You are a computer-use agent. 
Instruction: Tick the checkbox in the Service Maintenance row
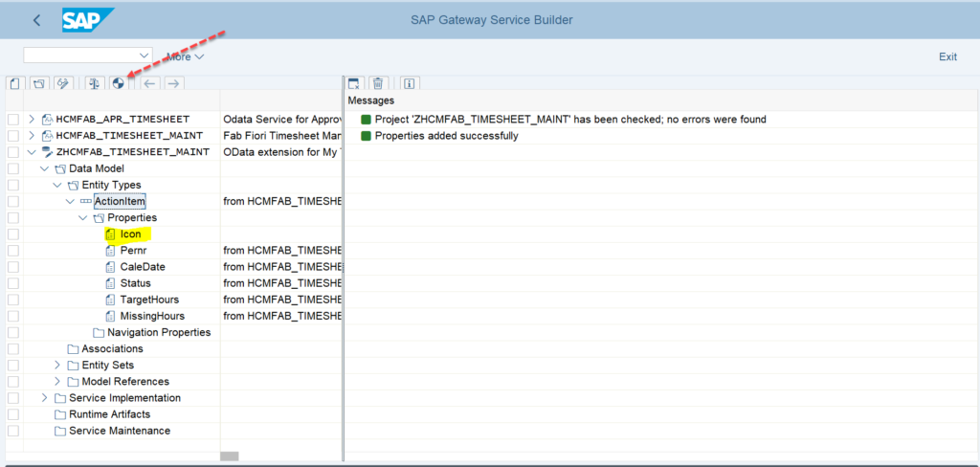point(13,431)
